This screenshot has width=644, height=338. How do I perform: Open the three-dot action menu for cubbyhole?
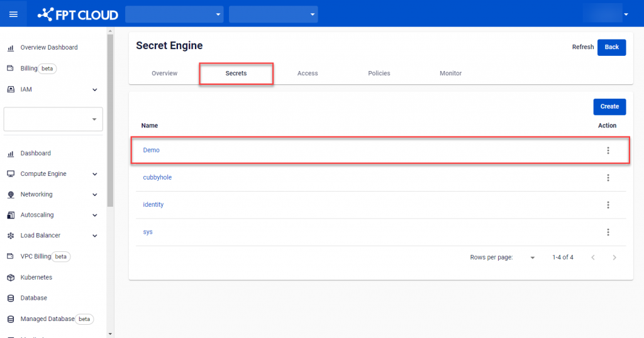click(x=608, y=178)
